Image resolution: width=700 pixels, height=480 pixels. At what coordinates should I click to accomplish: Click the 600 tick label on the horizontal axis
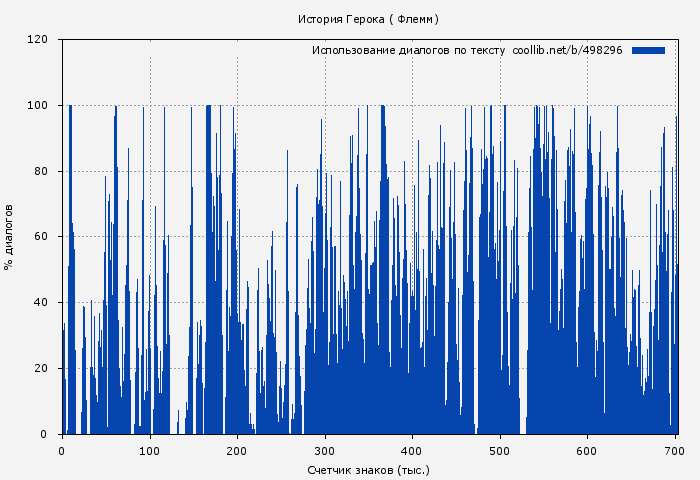click(x=587, y=450)
